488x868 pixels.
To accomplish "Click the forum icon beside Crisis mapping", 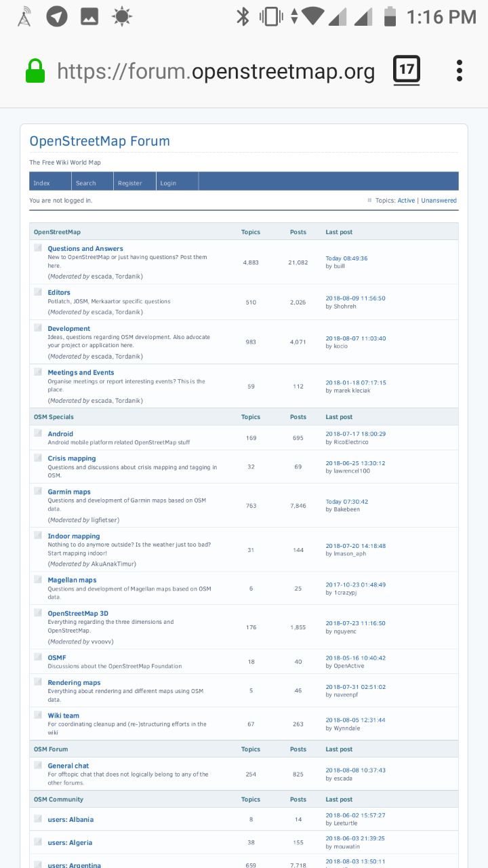I will (38, 458).
